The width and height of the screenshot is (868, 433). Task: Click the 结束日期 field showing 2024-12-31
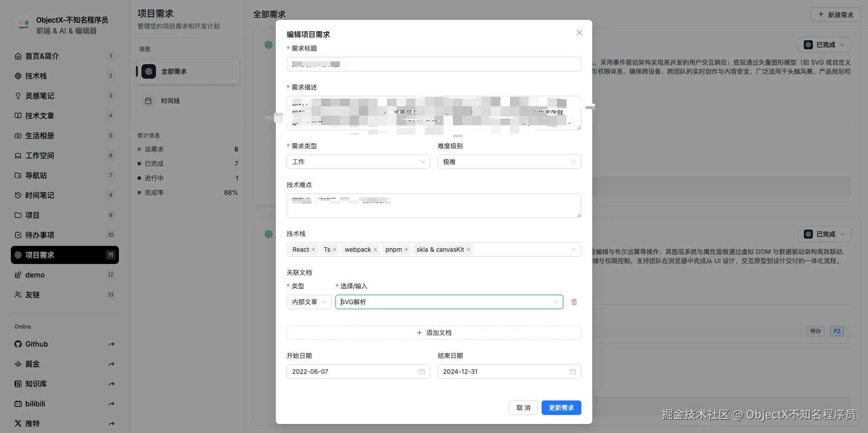[509, 372]
